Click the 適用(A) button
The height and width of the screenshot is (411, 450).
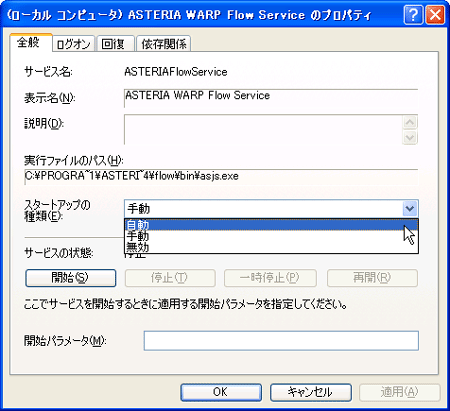[399, 392]
